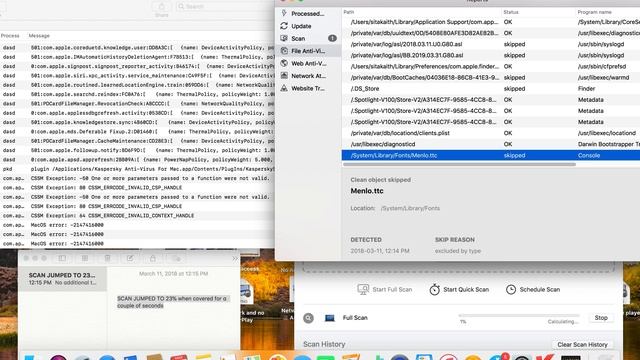640x360 pixels.
Task: Select the com.apple.followup.notify log line
Action: (137, 150)
